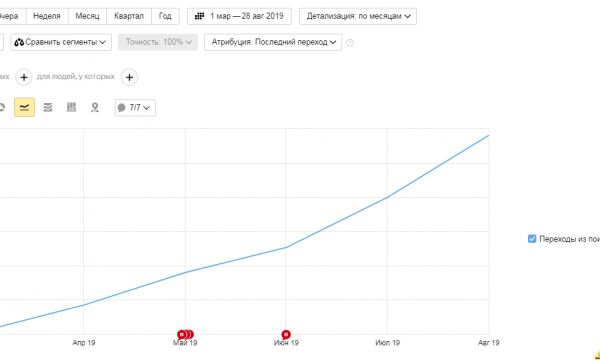Open Точность: 100% dropdown
The image size is (600, 361).
coord(158,42)
